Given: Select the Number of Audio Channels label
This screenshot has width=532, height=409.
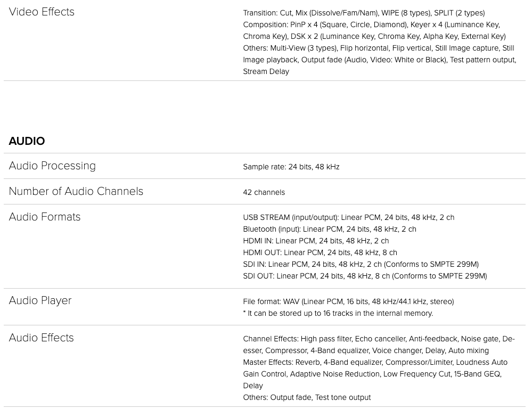Looking at the screenshot, I should 76,191.
